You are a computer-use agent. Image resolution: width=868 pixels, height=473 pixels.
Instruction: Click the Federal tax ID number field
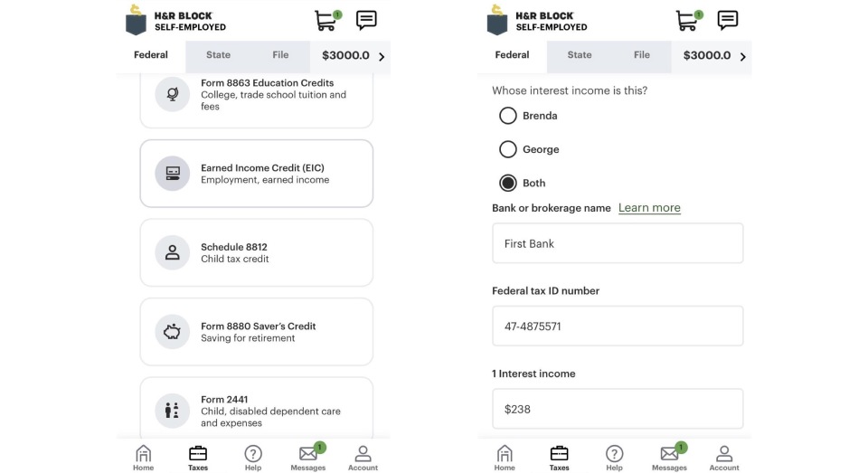coord(618,326)
